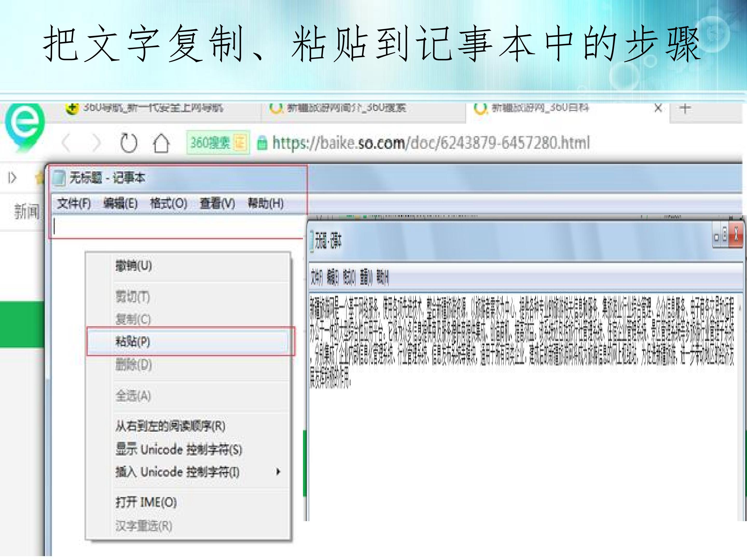747x560 pixels.
Task: Open 帮助(H) menu in the left Notepad
Action: [x=265, y=204]
